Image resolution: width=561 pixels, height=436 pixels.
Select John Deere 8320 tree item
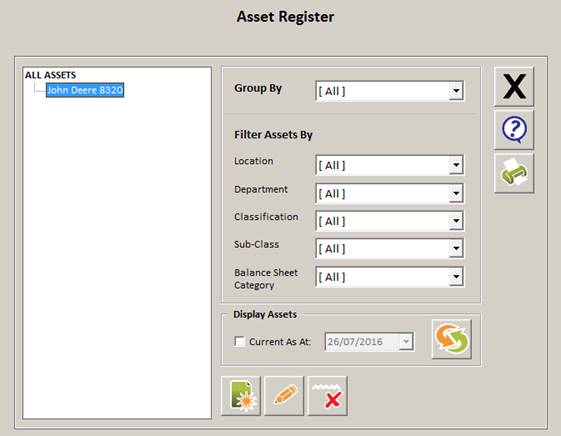coord(85,90)
